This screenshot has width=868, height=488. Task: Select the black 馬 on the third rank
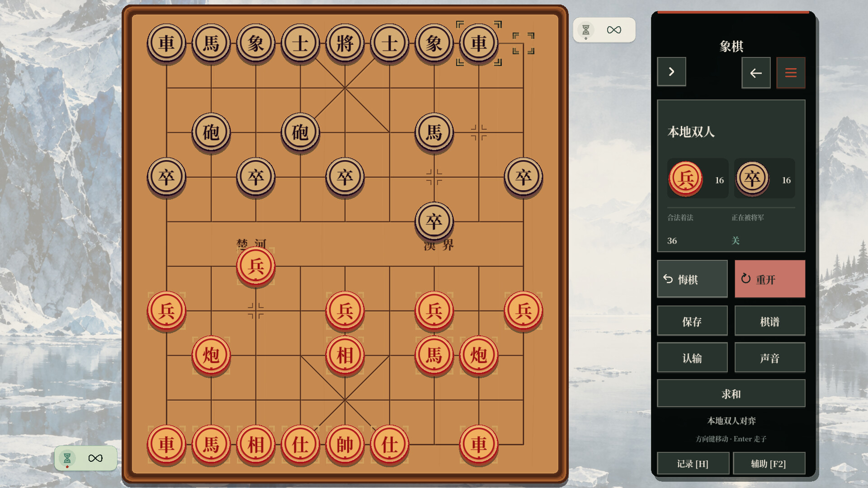coord(434,132)
